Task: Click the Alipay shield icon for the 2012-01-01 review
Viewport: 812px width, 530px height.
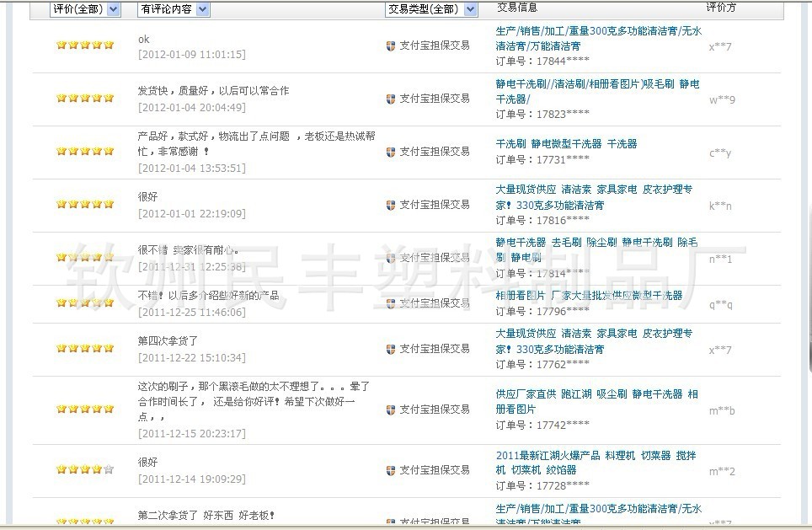Action: click(391, 205)
